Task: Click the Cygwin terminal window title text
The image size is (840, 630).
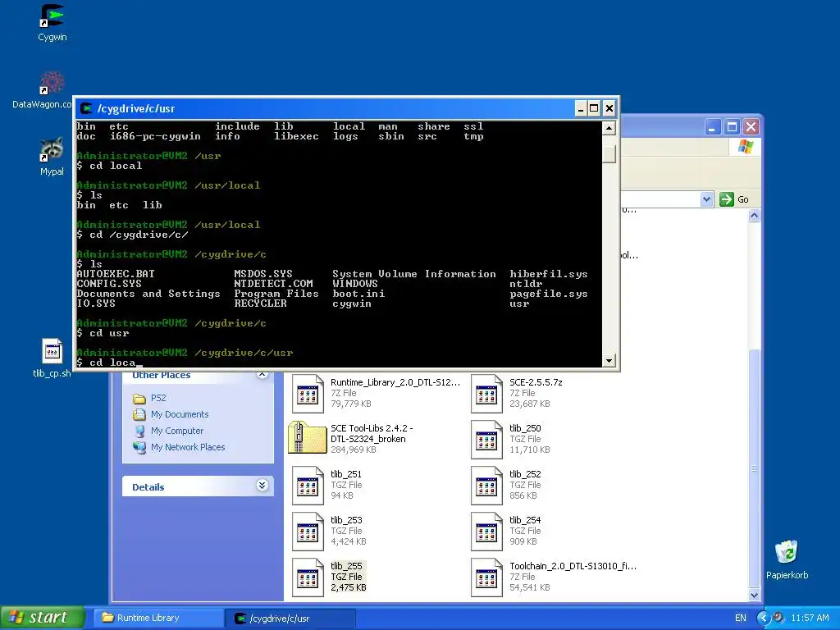Action: [x=136, y=109]
